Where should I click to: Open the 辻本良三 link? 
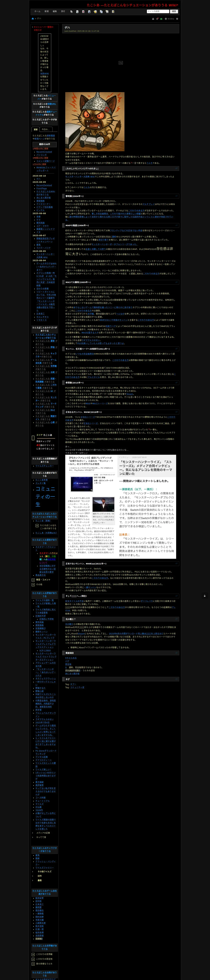click(x=40, y=904)
